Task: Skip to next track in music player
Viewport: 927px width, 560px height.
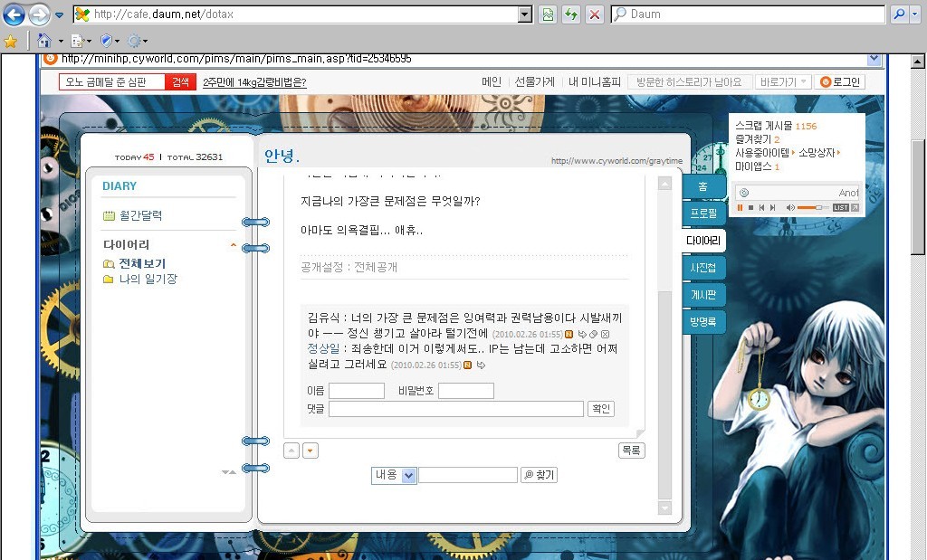Action: click(x=773, y=207)
